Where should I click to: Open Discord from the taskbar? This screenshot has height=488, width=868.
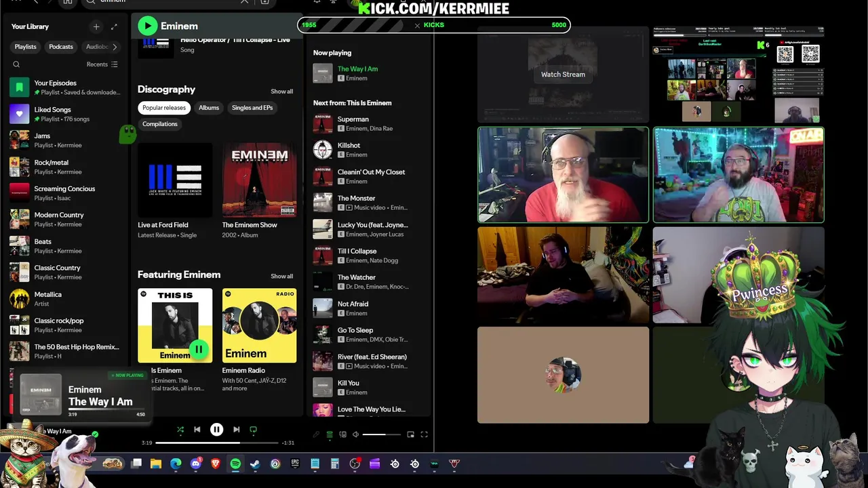[196, 464]
